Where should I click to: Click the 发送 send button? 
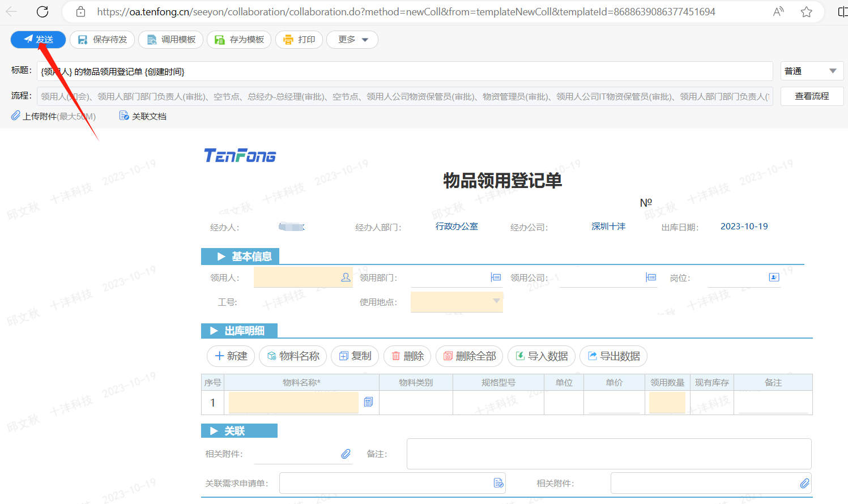point(39,40)
